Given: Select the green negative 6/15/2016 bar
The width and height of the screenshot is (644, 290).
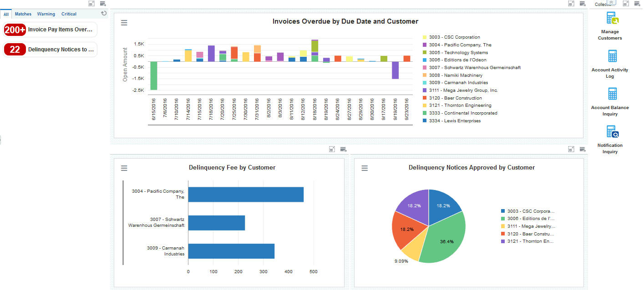Looking at the screenshot, I should tap(154, 75).
